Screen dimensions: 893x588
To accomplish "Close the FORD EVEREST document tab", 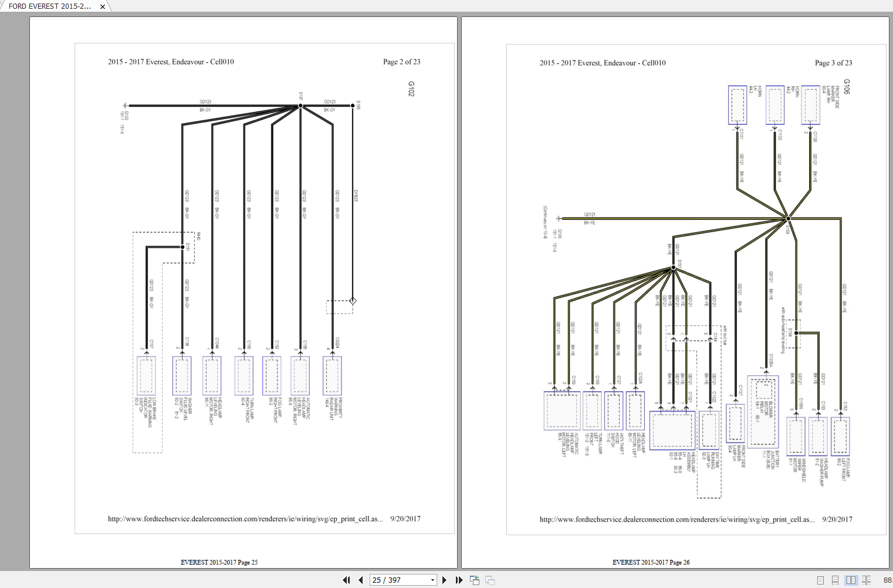I will pos(103,6).
